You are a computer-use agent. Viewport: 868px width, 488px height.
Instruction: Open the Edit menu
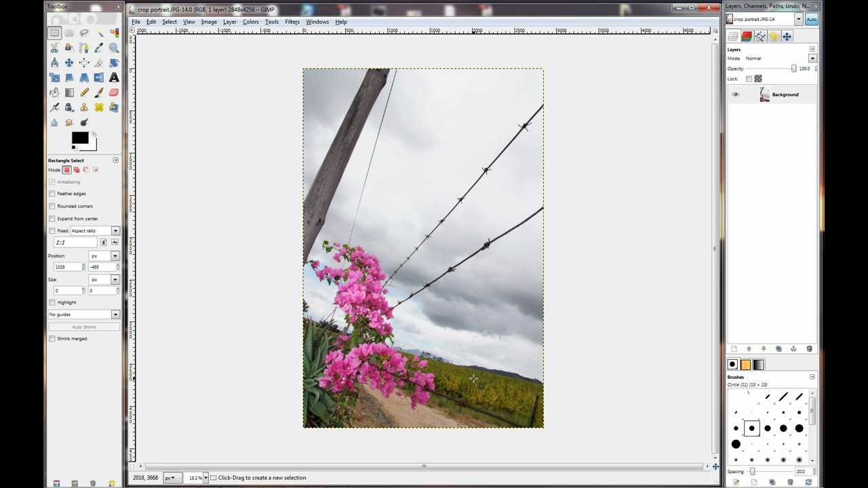(x=151, y=22)
